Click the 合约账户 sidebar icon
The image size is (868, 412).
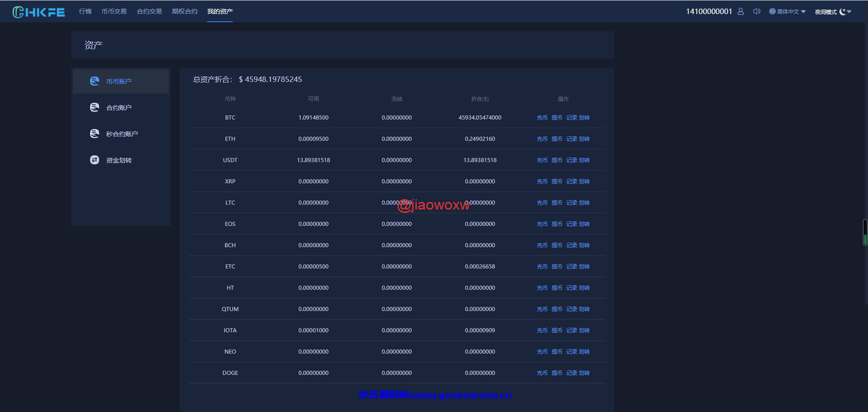pos(94,107)
